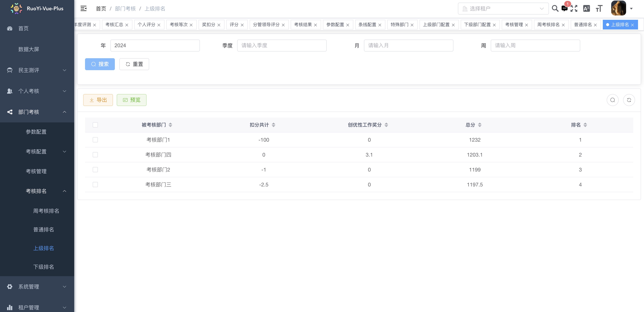The height and width of the screenshot is (312, 644).
Task: Close the 条线配置 tab
Action: click(x=380, y=25)
